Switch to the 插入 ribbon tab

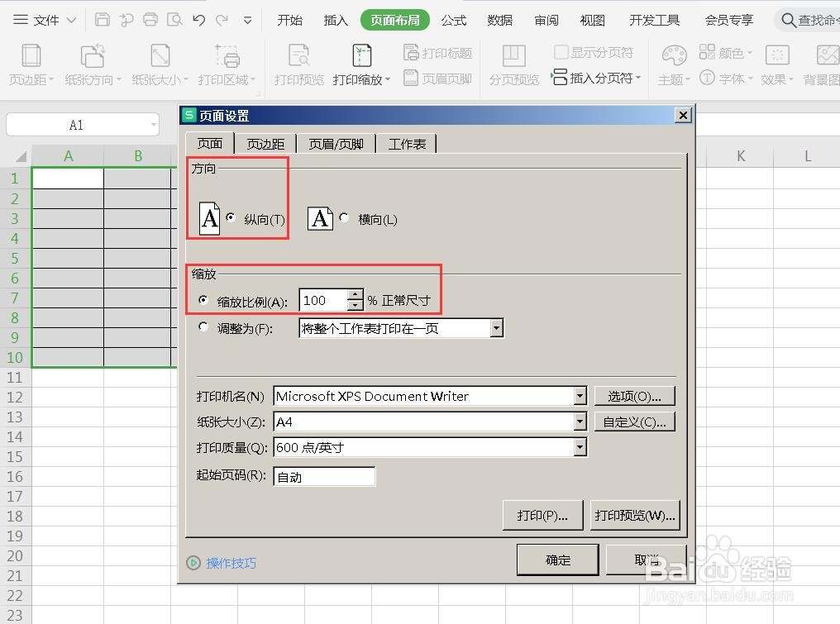click(x=336, y=21)
